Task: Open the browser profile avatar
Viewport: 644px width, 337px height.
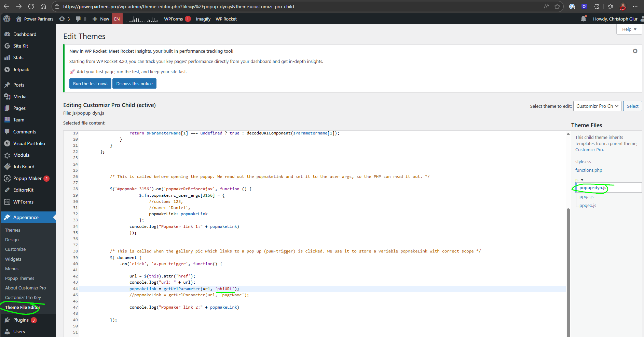Action: pos(623,7)
